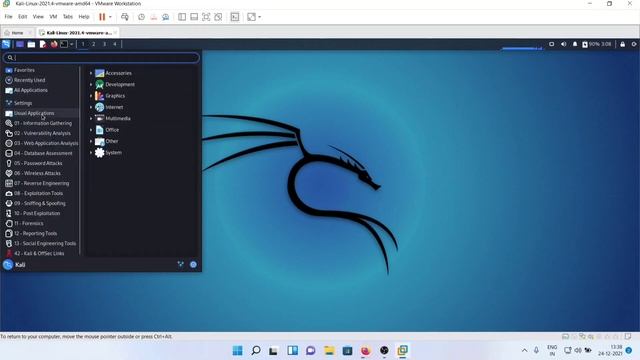Click the Kali user avatar in menu
640x360 pixels.
click(x=8, y=265)
